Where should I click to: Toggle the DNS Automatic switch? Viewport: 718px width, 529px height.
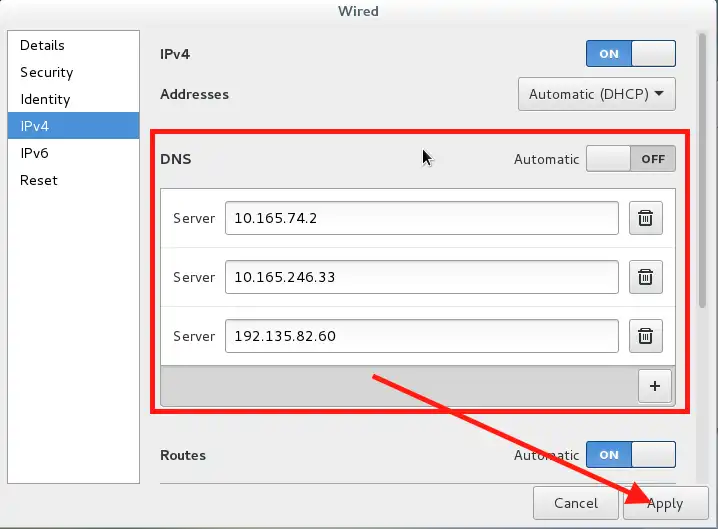coord(631,159)
